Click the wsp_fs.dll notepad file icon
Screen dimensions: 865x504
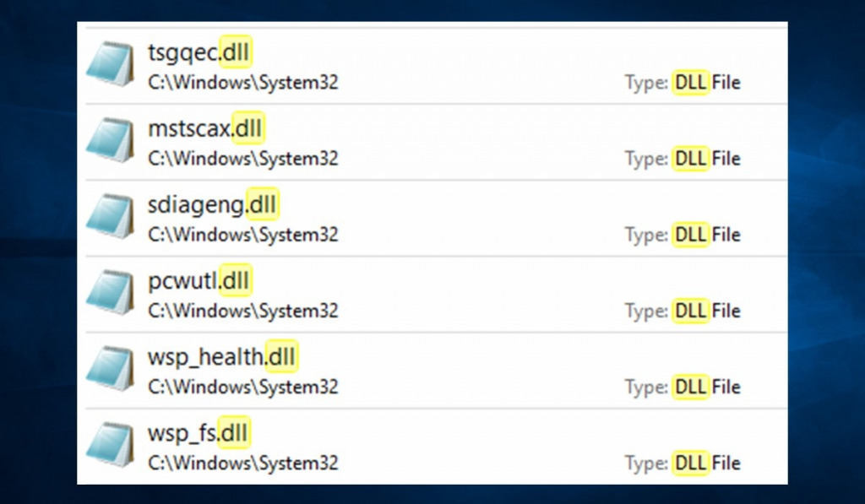pos(114,443)
